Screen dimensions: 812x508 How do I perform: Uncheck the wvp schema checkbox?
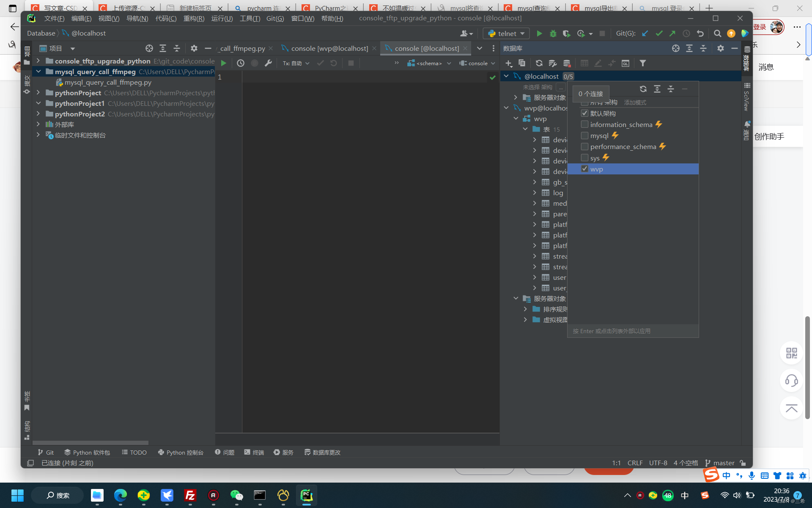click(584, 169)
